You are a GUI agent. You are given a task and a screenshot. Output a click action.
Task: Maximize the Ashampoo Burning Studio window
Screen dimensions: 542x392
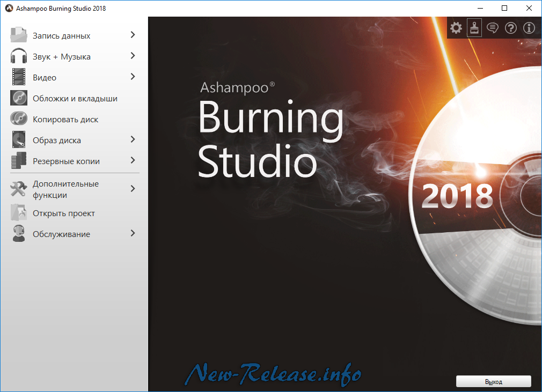504,8
